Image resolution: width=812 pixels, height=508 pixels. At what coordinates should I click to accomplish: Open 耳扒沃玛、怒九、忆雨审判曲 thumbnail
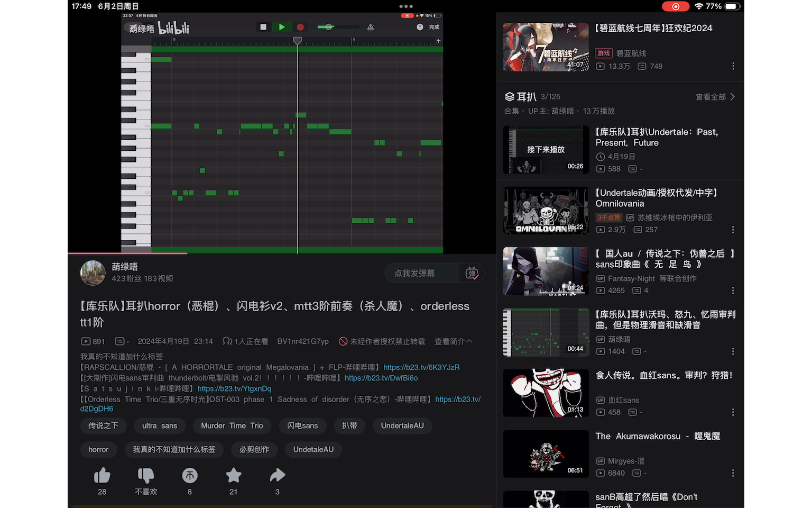pos(546,332)
